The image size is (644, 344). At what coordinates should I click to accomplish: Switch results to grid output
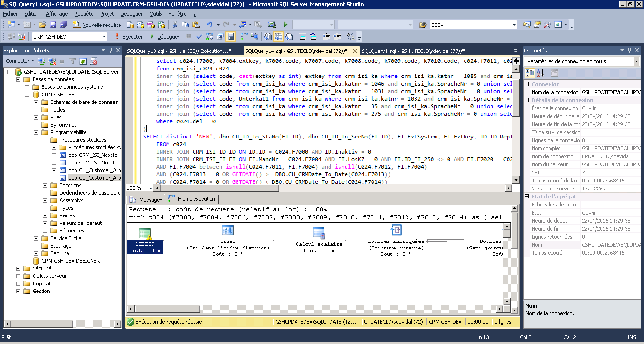click(279, 36)
